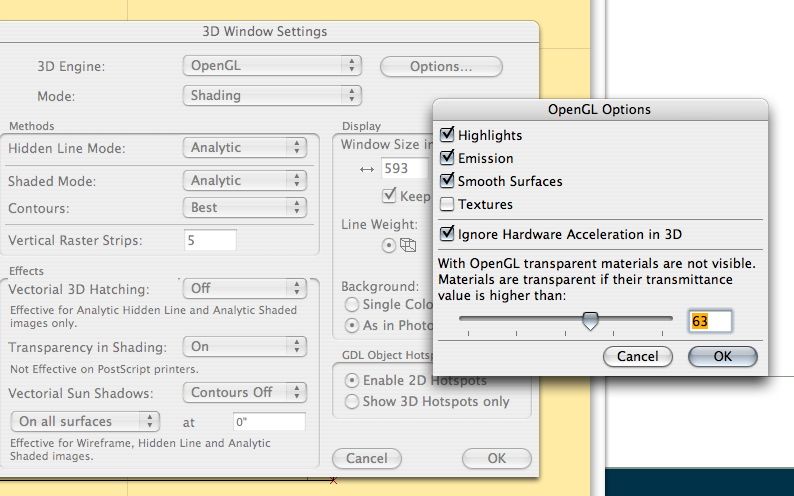
Task: Disable the Emission checkbox
Action: [x=447, y=157]
